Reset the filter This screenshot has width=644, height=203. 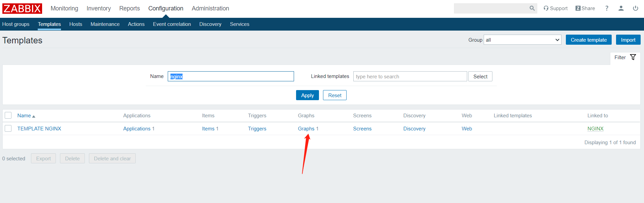coord(335,95)
